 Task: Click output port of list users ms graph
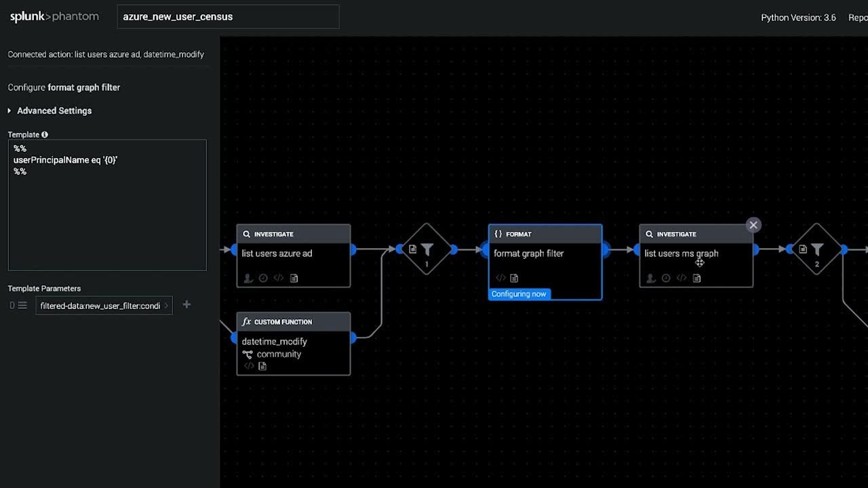755,250
